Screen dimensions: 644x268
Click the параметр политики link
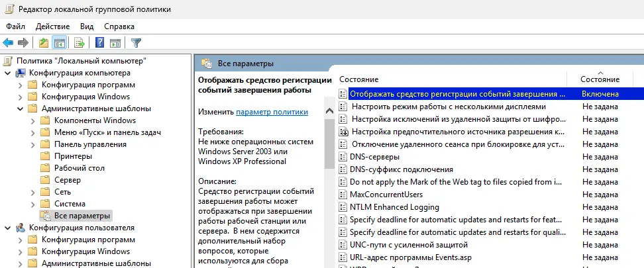click(272, 112)
